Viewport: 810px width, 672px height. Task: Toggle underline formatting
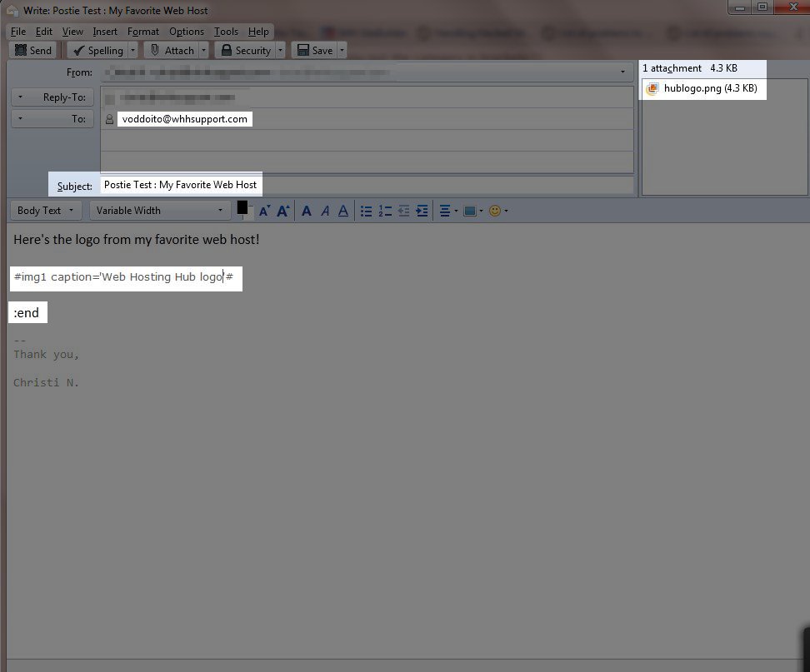point(344,212)
